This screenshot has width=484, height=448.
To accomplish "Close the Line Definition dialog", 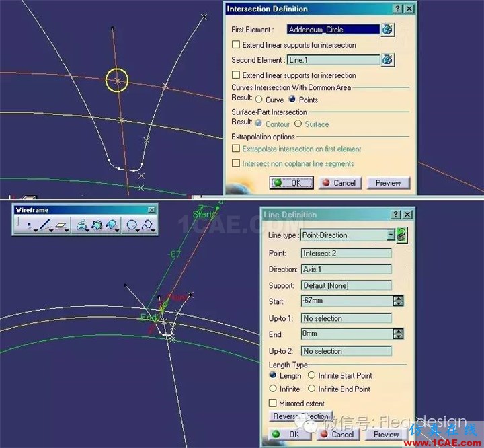I will coord(407,214).
